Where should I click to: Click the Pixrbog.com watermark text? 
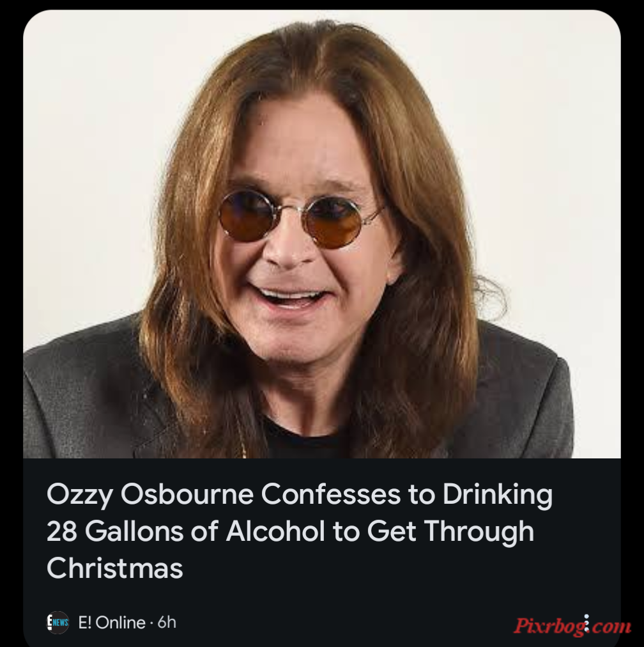pyautogui.click(x=572, y=625)
